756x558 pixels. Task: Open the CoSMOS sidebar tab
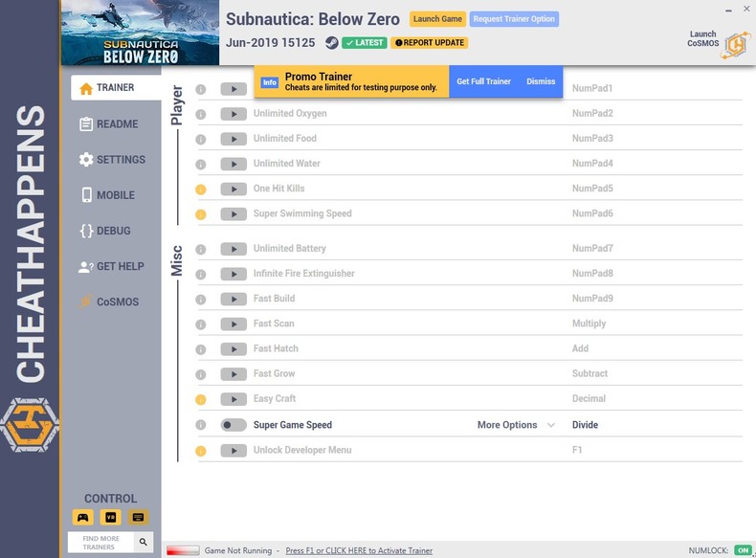[x=109, y=301]
